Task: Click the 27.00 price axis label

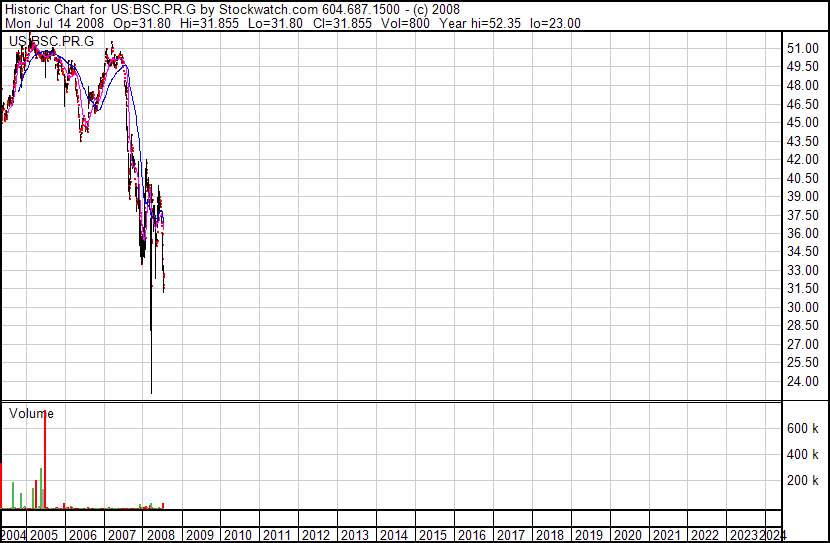Action: click(803, 344)
